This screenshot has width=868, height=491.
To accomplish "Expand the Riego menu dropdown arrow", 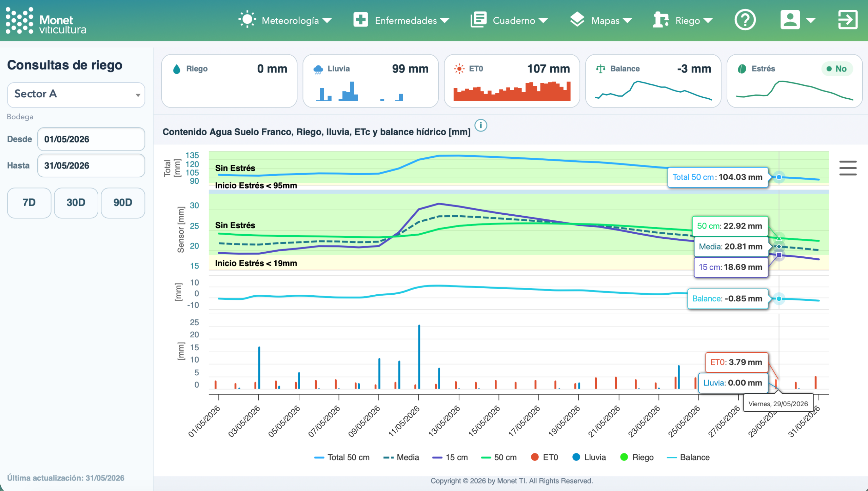I will pos(708,21).
